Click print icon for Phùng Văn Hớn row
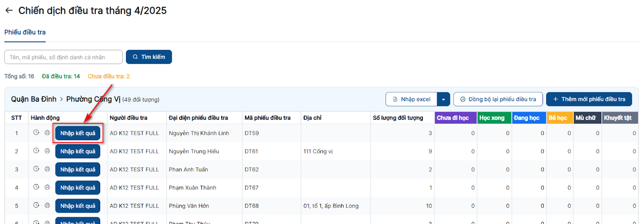Screen dimensions: 644x224 tap(47, 205)
